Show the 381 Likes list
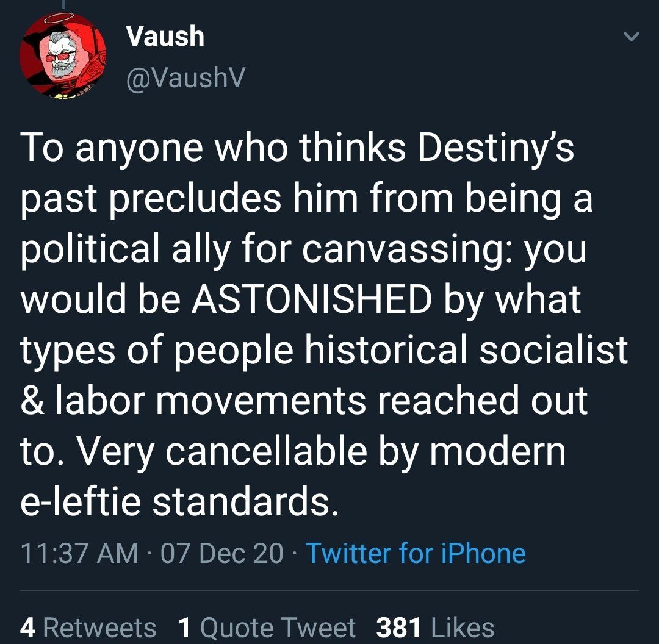Screen dimensions: 659x644 [435, 628]
